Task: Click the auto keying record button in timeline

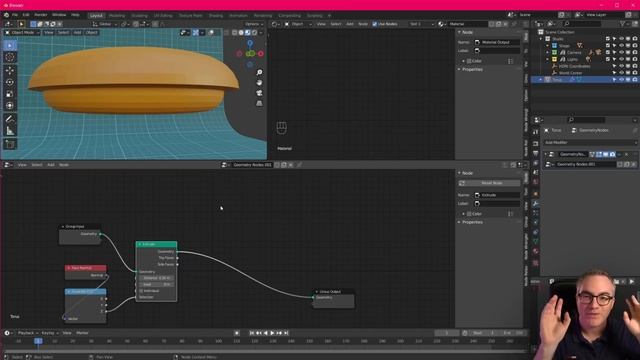Action: (237, 333)
